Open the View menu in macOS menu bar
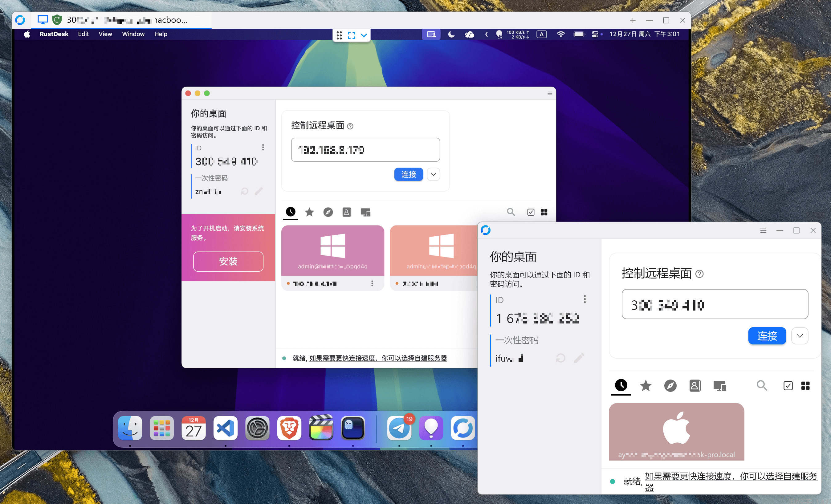This screenshot has width=831, height=504. coord(105,34)
